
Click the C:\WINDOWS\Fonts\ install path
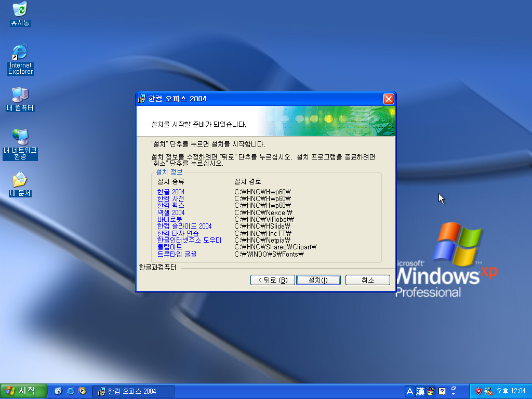click(269, 254)
